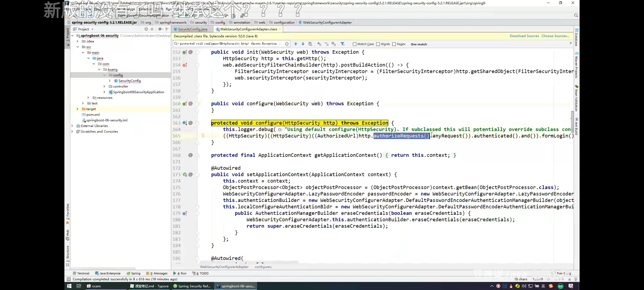
Task: Fold the configure(HttpSecurity) method on line 163
Action: [x=197, y=123]
